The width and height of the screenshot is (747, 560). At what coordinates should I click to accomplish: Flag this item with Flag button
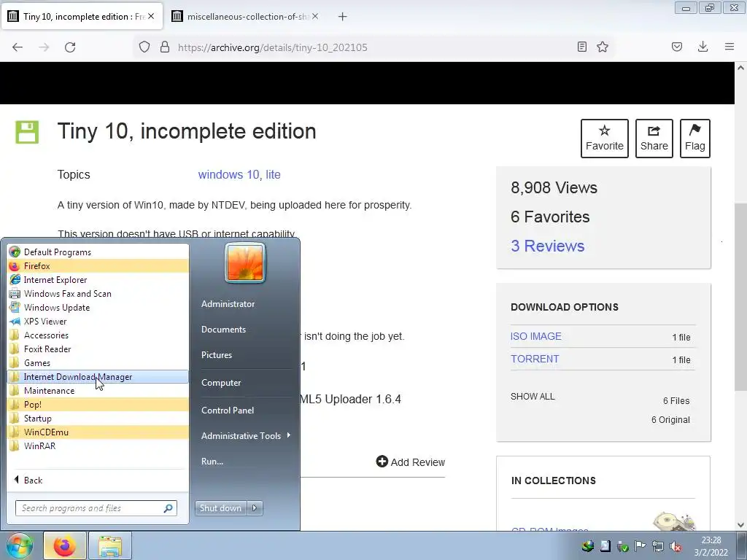click(x=695, y=139)
